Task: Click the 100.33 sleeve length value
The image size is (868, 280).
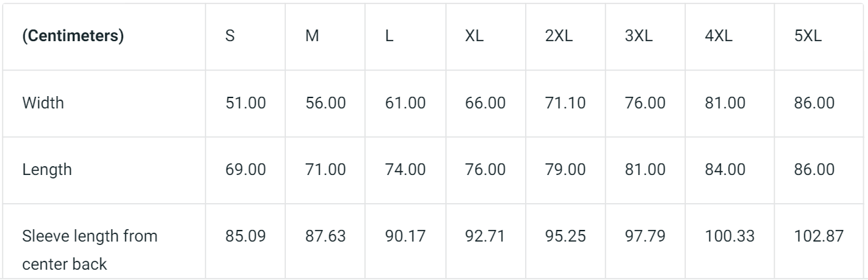Action: [729, 238]
